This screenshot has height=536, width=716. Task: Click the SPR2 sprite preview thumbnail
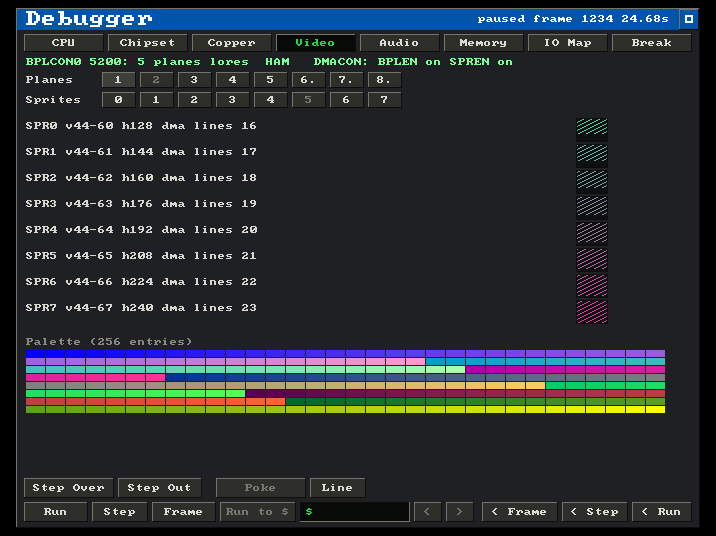592,182
